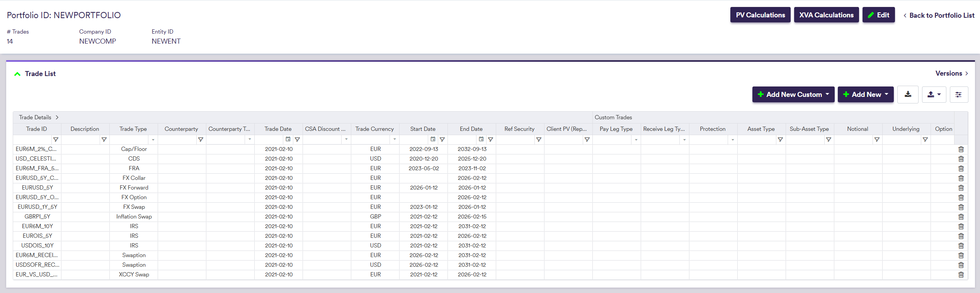Open the Add New dropdown
Viewport: 980px width, 293px height.
[865, 95]
